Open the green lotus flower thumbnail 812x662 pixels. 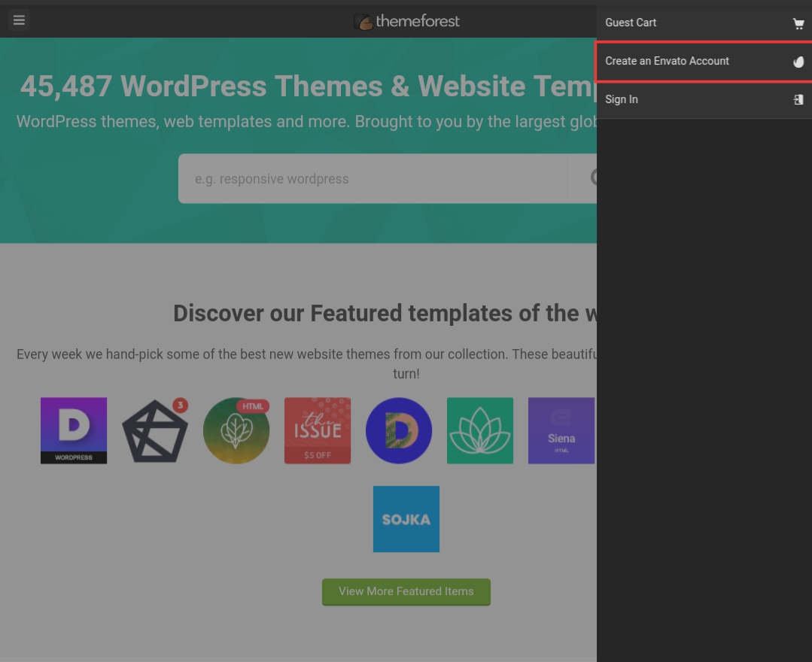tap(480, 430)
